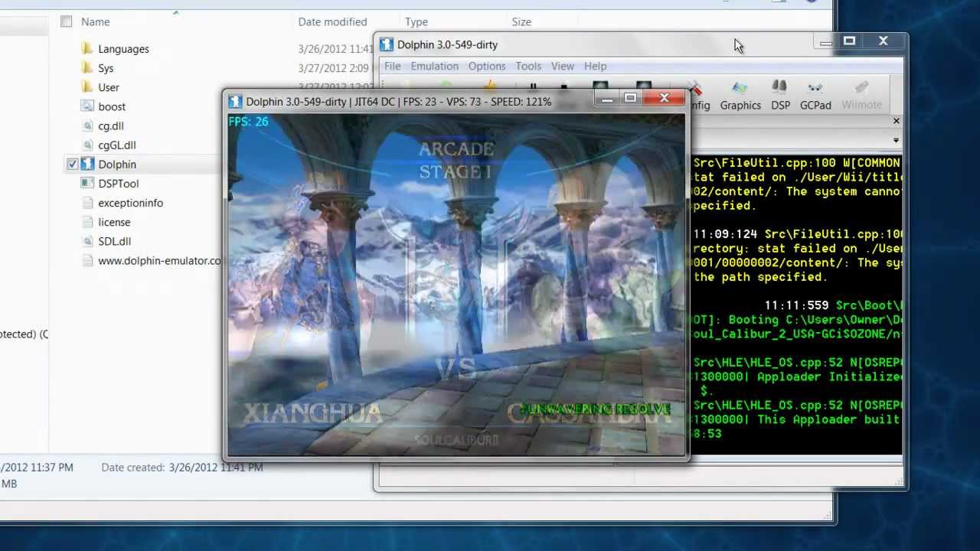Image resolution: width=980 pixels, height=551 pixels.
Task: Maximize the game render window
Action: coord(630,98)
